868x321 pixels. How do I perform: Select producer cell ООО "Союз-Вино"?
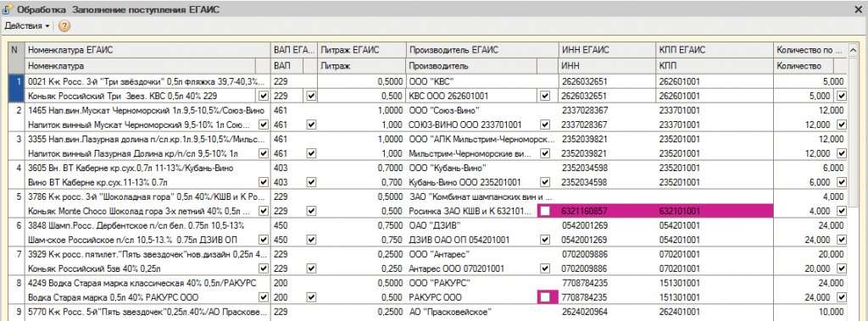(482, 110)
